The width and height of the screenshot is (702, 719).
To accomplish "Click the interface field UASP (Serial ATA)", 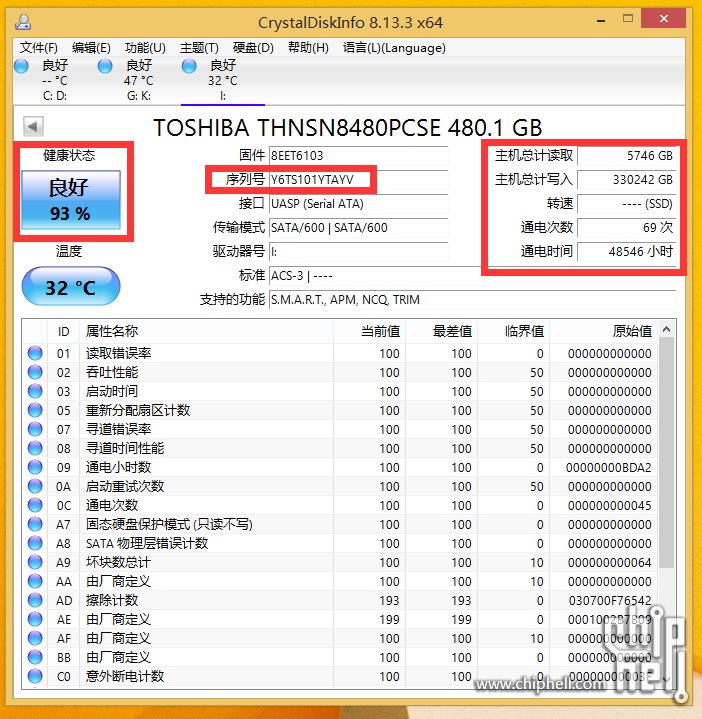I will (x=358, y=204).
